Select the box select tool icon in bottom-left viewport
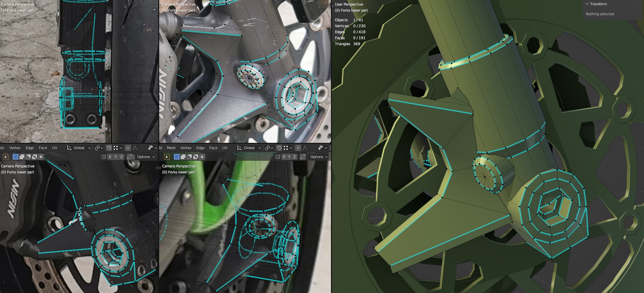Image resolution: width=644 pixels, height=293 pixels. (5, 157)
